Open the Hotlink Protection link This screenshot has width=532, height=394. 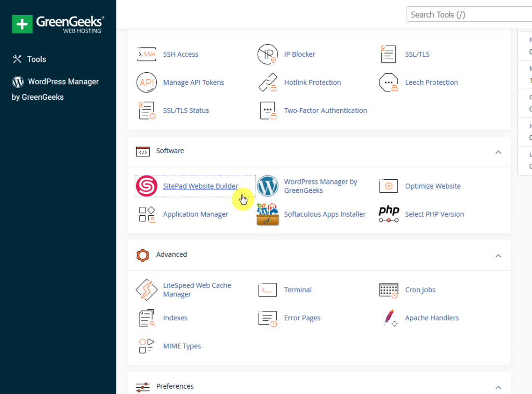pyautogui.click(x=312, y=83)
